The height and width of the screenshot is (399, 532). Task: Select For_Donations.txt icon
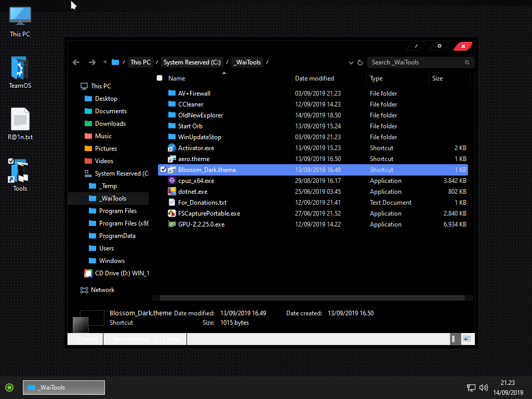point(172,202)
